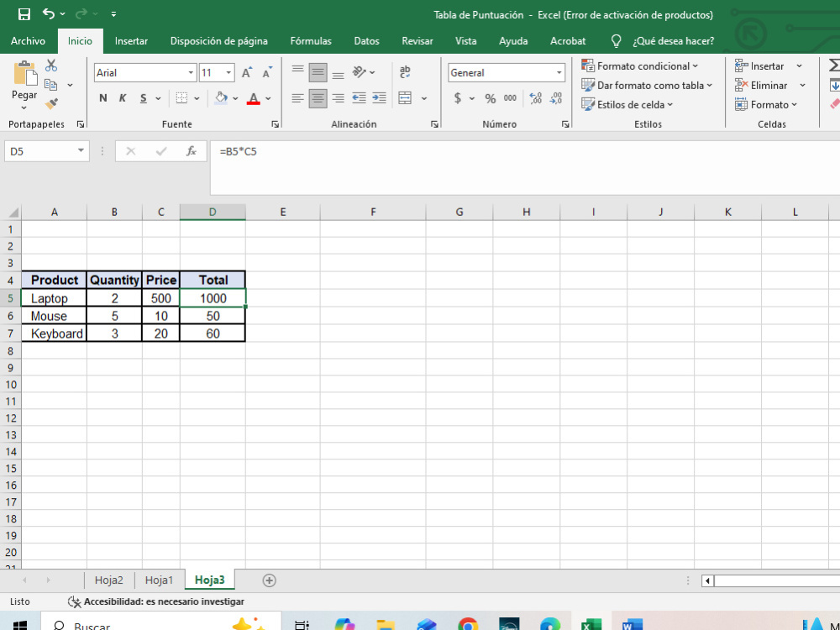
Task: Align cell text right
Action: [x=338, y=98]
